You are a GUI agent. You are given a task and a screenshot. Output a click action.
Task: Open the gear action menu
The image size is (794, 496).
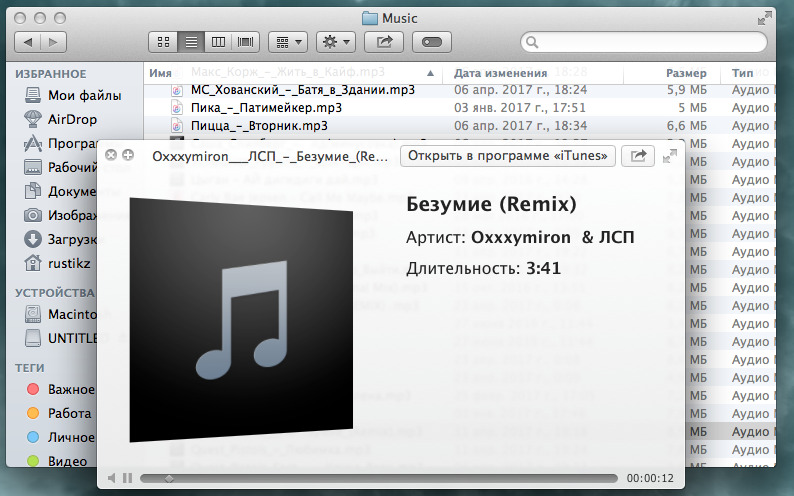pyautogui.click(x=336, y=42)
